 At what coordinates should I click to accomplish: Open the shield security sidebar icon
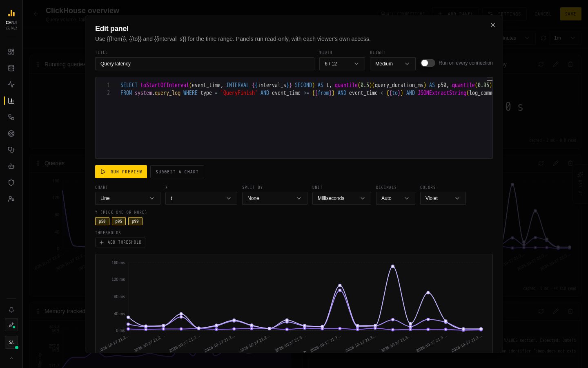[x=11, y=183]
